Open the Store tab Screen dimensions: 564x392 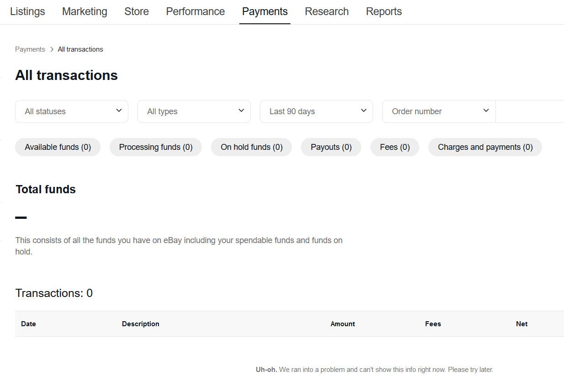pyautogui.click(x=137, y=11)
